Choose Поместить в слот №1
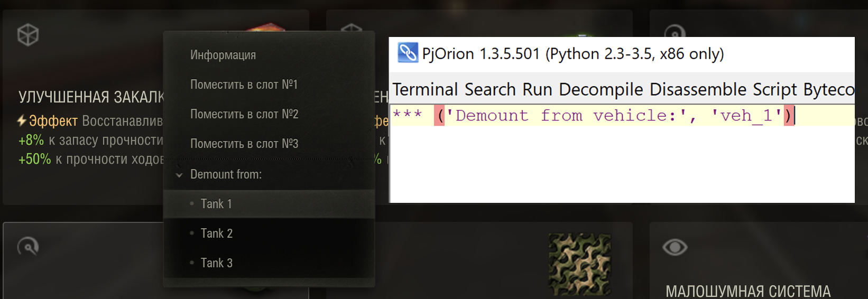Image resolution: width=868 pixels, height=299 pixels. pos(269,85)
